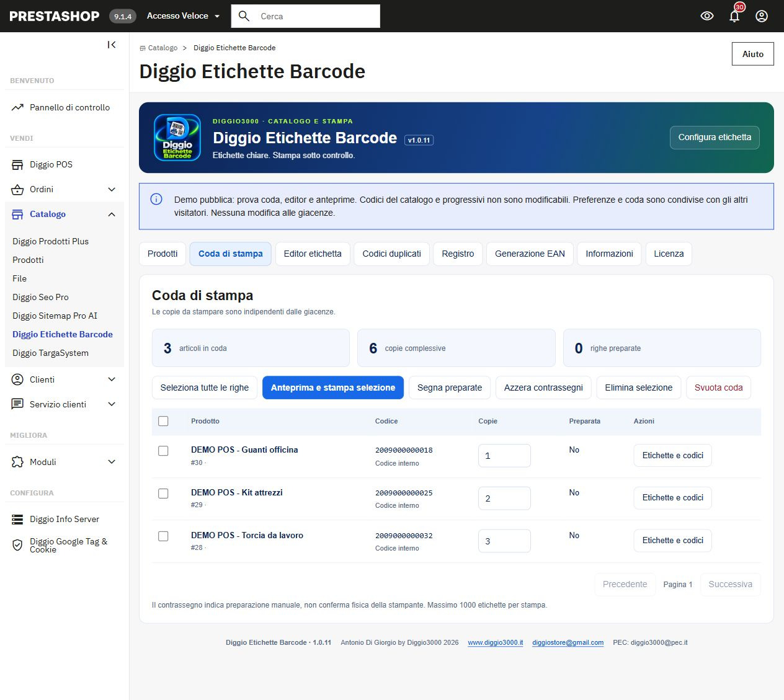The width and height of the screenshot is (784, 700).
Task: Click Etichette e codici for Kit attrezzi
Action: point(673,498)
